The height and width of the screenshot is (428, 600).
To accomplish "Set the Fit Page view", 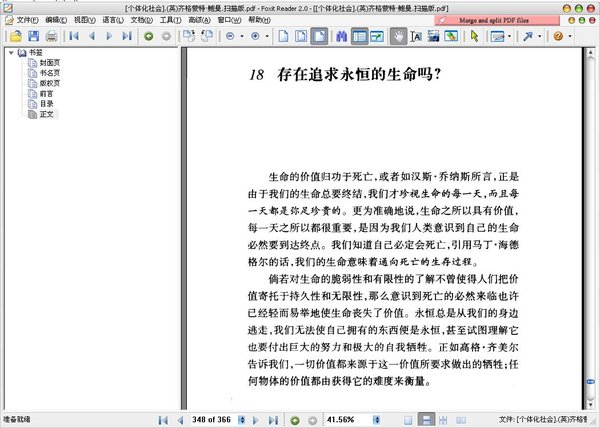I will [x=301, y=36].
